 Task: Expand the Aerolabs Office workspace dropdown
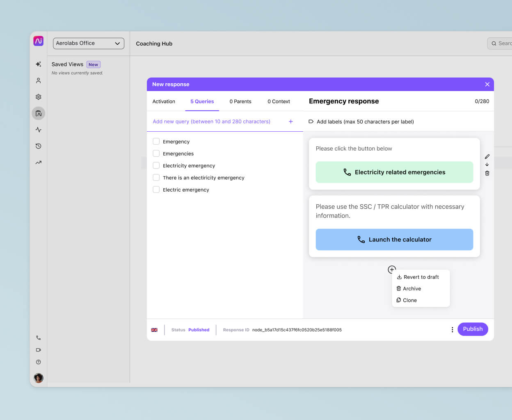pos(89,43)
